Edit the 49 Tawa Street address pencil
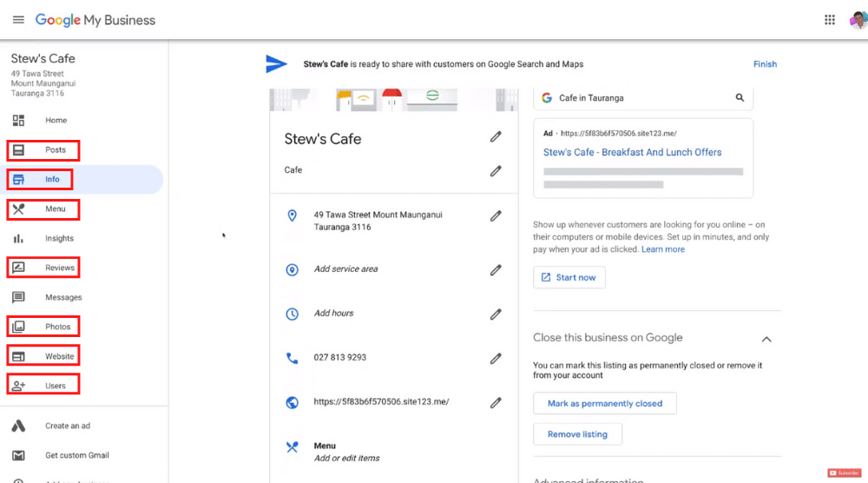 [x=496, y=216]
